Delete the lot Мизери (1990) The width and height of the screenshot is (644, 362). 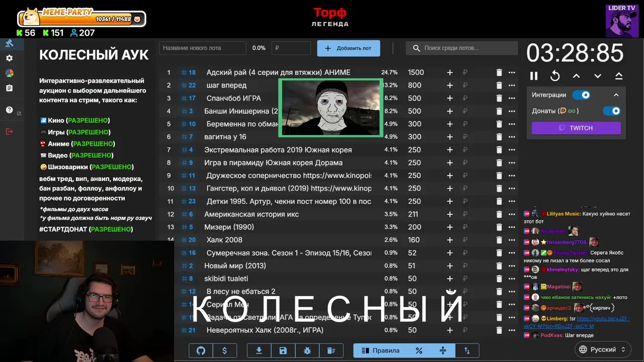pyautogui.click(x=499, y=227)
